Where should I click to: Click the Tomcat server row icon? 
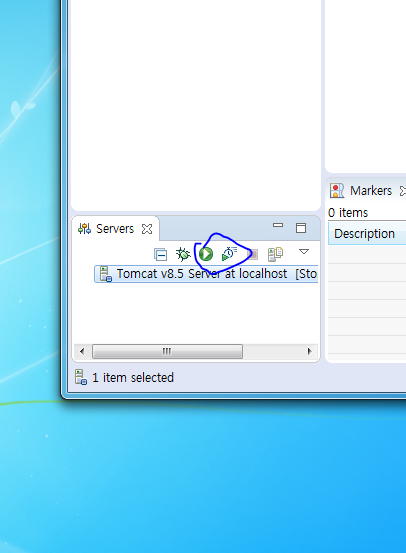[105, 274]
